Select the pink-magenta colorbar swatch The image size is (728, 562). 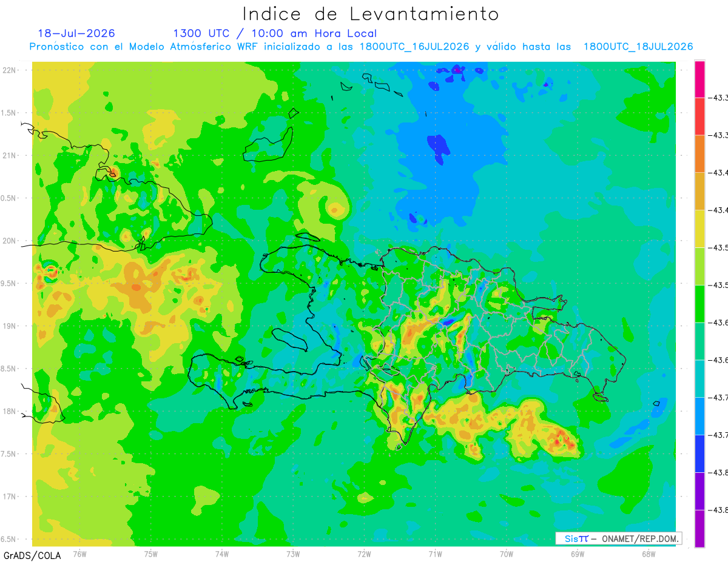coord(699,79)
